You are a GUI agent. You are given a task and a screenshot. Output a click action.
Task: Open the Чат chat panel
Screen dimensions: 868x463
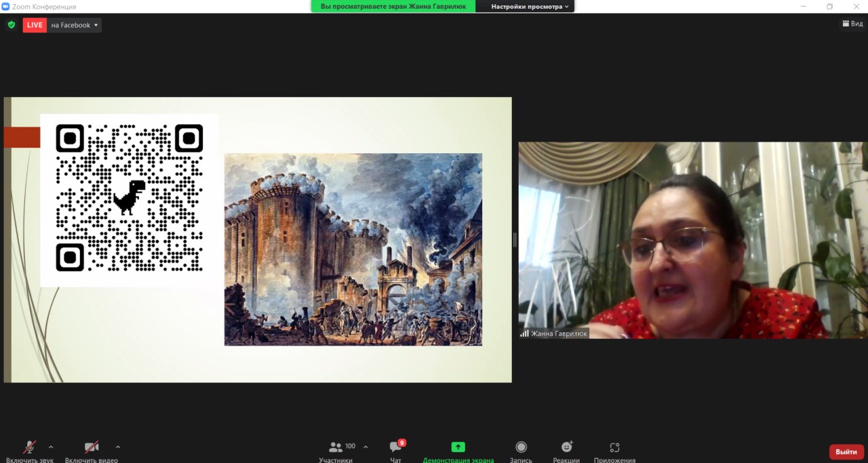pos(396,451)
